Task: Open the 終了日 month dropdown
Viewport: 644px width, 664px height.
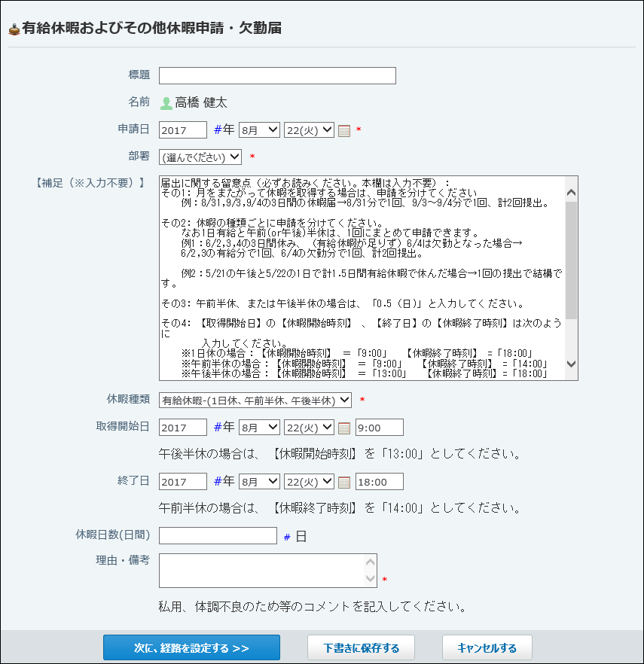Action: pos(259,482)
